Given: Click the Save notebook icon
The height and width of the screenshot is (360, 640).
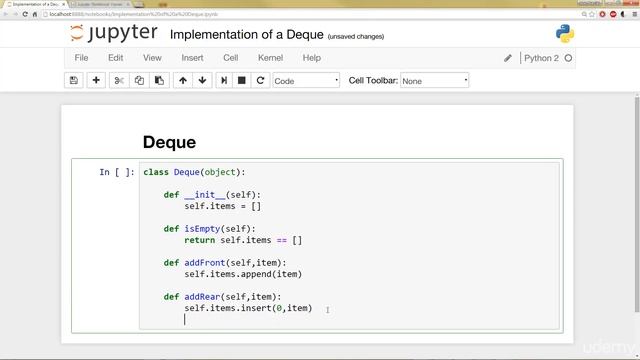Looking at the screenshot, I should click(x=74, y=80).
